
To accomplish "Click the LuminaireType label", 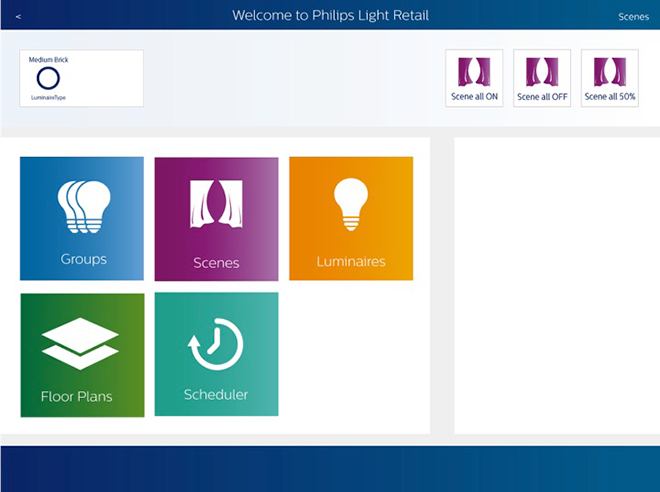I will tap(48, 98).
